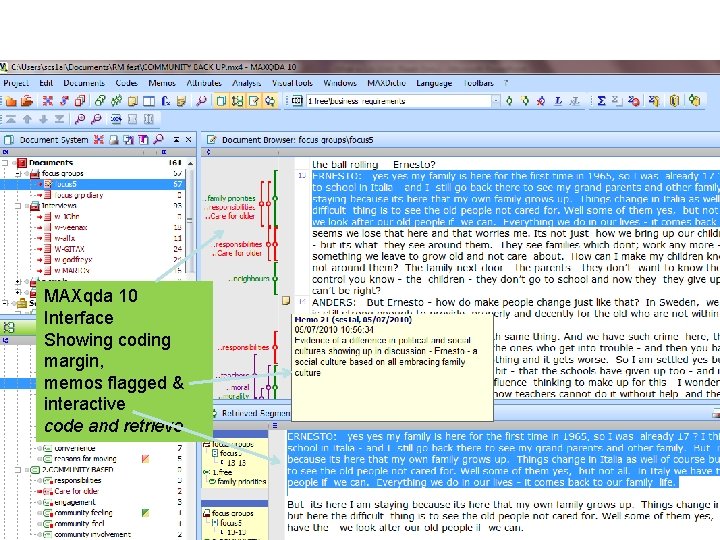Collapse the 'focus groups' folder

click(x=18, y=174)
